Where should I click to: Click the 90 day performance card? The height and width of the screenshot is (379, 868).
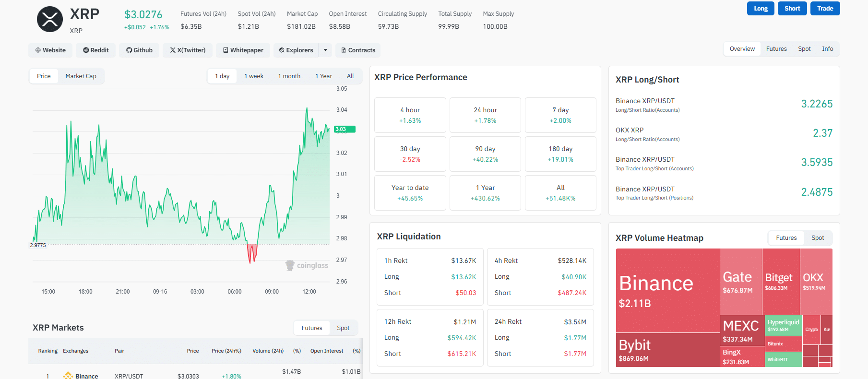pyautogui.click(x=485, y=154)
